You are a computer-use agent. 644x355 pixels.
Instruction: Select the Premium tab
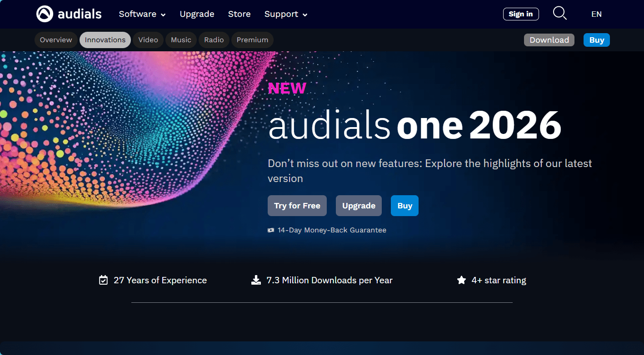coord(252,40)
